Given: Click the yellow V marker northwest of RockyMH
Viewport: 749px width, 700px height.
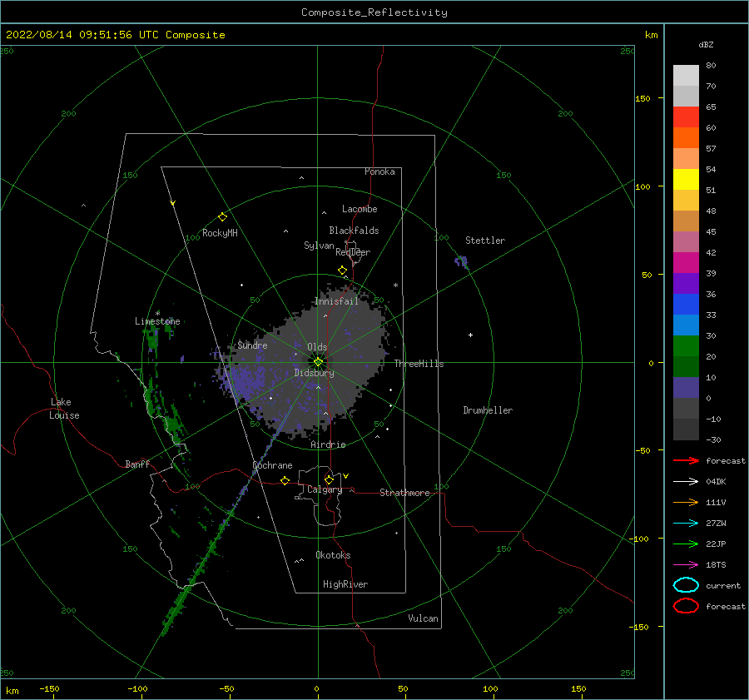Looking at the screenshot, I should tap(173, 203).
